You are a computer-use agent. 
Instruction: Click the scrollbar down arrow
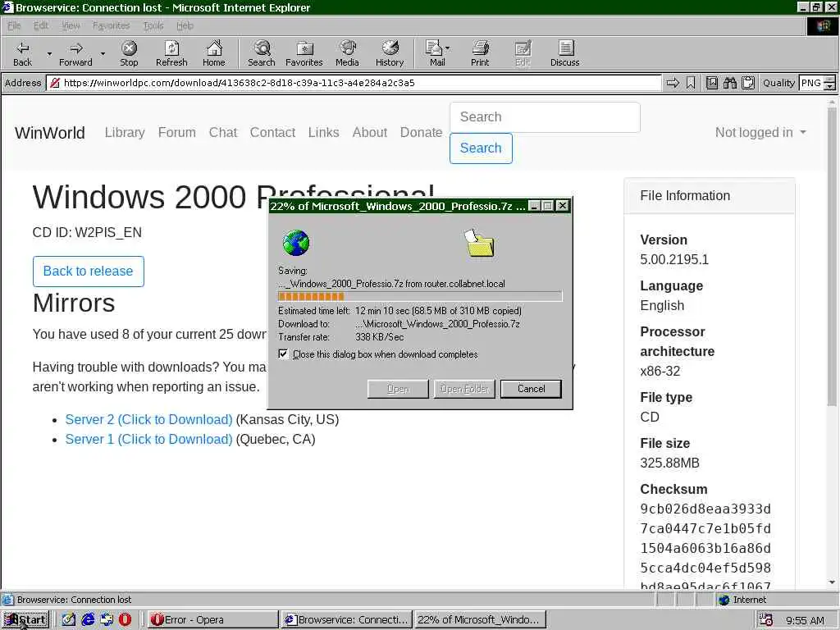pos(832,582)
